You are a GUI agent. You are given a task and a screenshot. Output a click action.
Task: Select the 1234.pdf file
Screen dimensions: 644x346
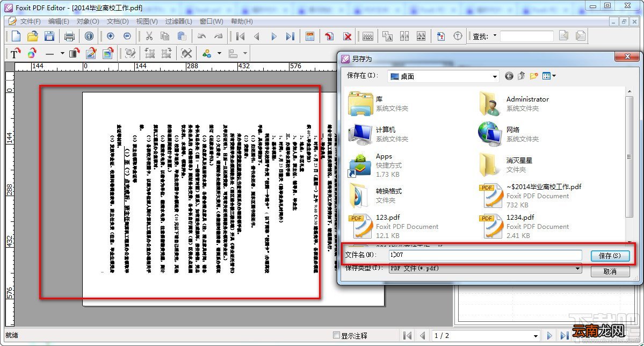523,226
